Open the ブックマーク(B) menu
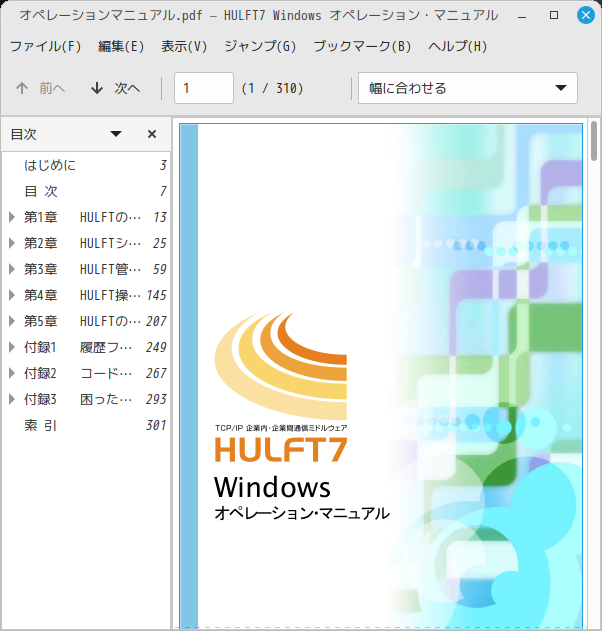 click(x=362, y=46)
